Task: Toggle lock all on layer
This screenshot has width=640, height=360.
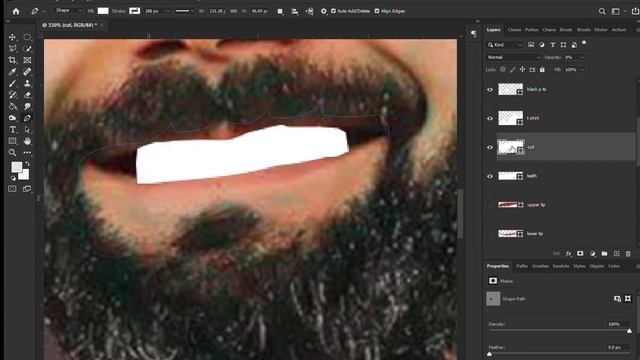Action: tap(542, 70)
